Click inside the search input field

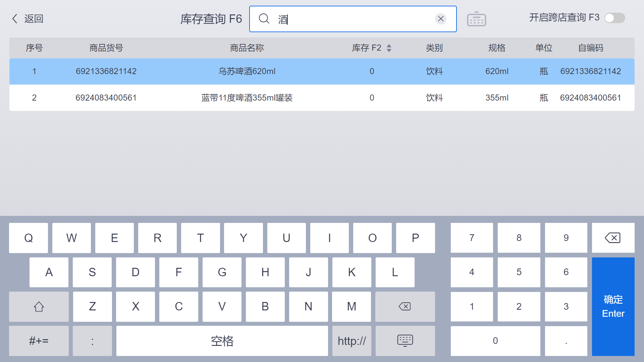coord(352,19)
